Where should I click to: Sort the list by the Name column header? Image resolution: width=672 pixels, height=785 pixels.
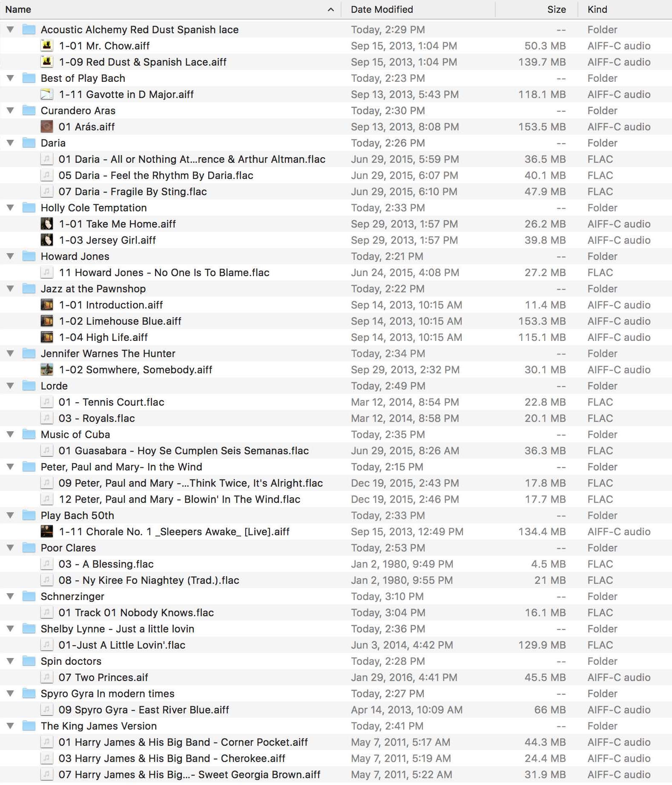(x=170, y=9)
